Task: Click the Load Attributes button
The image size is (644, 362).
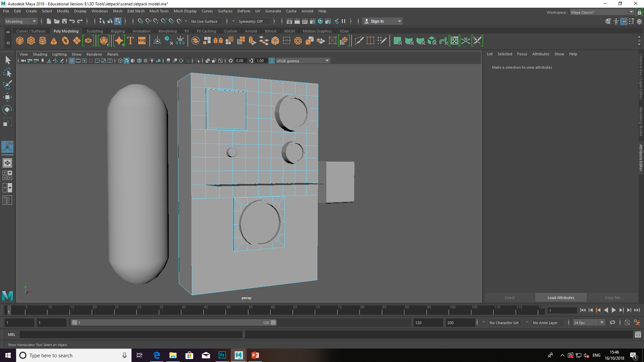Action: click(x=561, y=298)
